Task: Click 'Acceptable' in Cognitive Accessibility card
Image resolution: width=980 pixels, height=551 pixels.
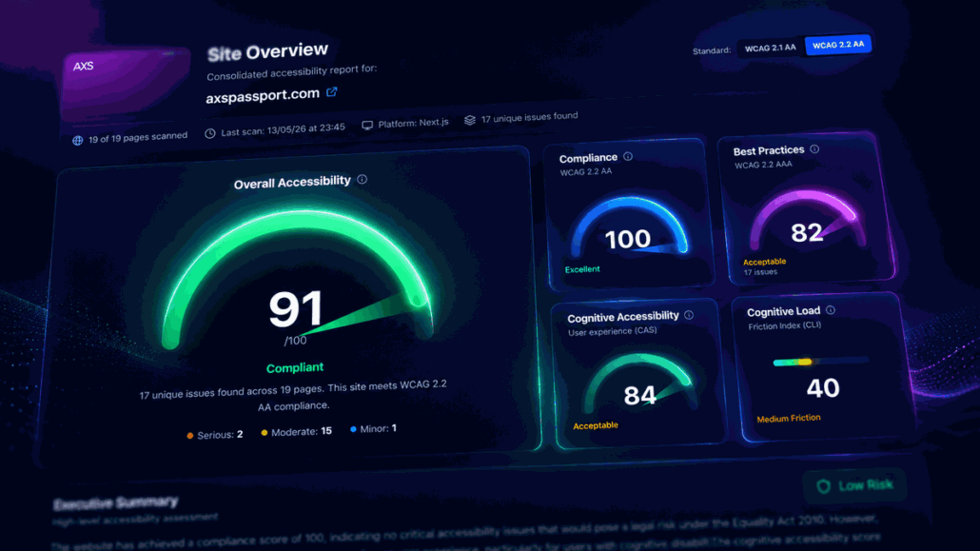Action: click(596, 425)
